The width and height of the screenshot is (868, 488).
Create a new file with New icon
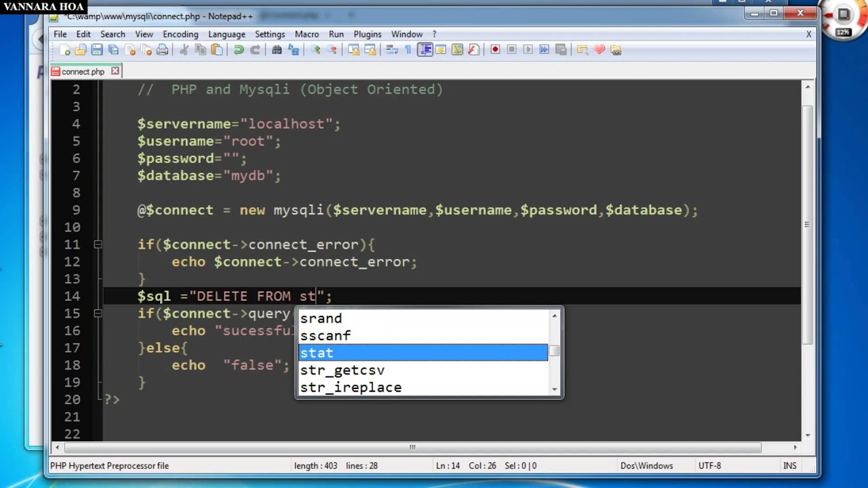click(x=64, y=49)
